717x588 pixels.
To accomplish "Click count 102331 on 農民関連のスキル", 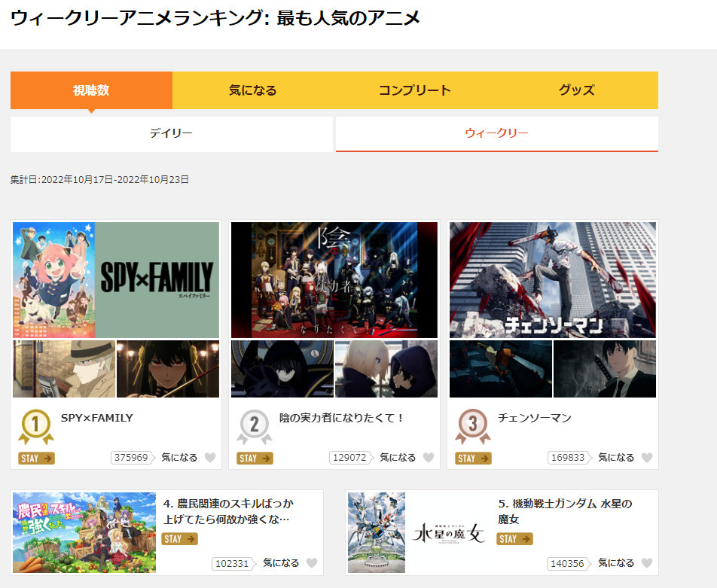I will (233, 564).
